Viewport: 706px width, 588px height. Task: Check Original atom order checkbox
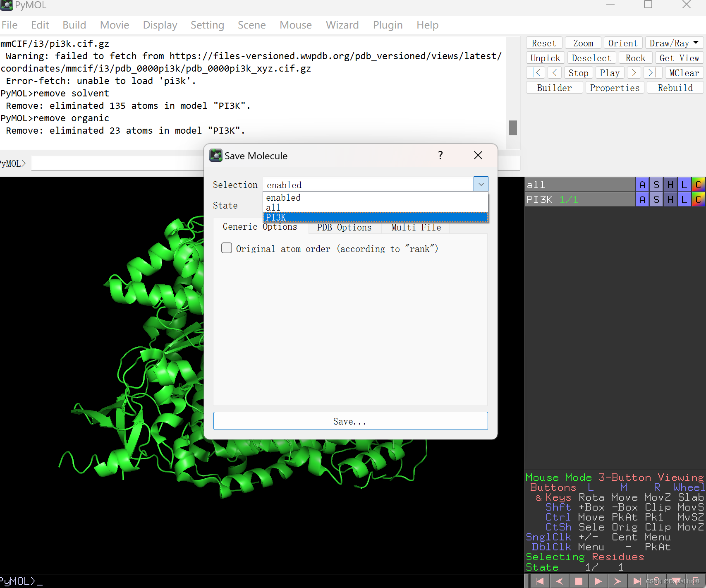227,248
